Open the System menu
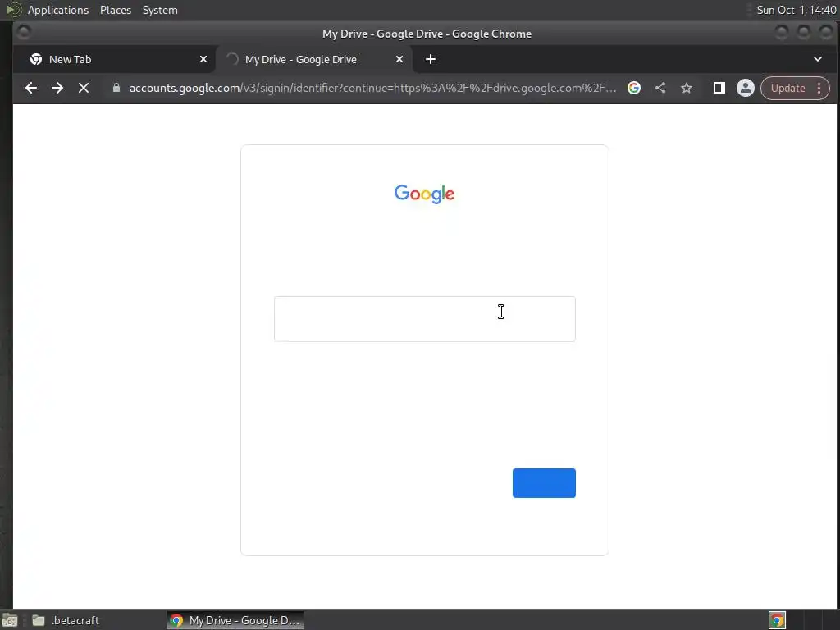Image resolution: width=840 pixels, height=630 pixels. [x=160, y=10]
